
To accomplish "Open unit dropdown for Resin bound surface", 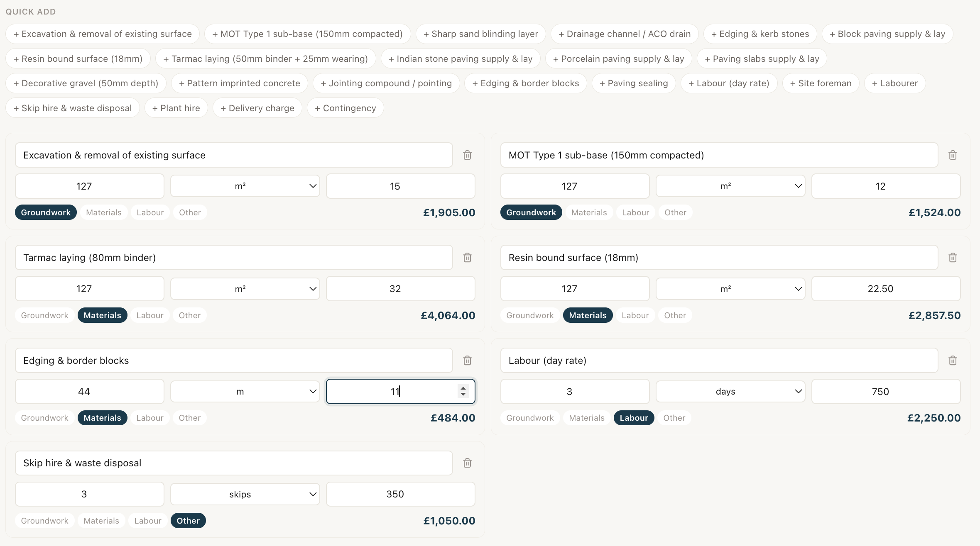I will pyautogui.click(x=730, y=289).
